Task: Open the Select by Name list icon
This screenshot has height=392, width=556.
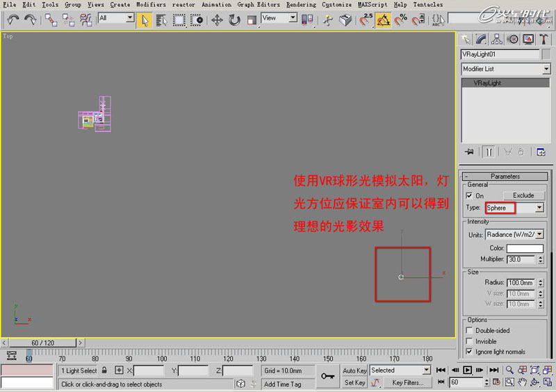Action: pos(161,20)
